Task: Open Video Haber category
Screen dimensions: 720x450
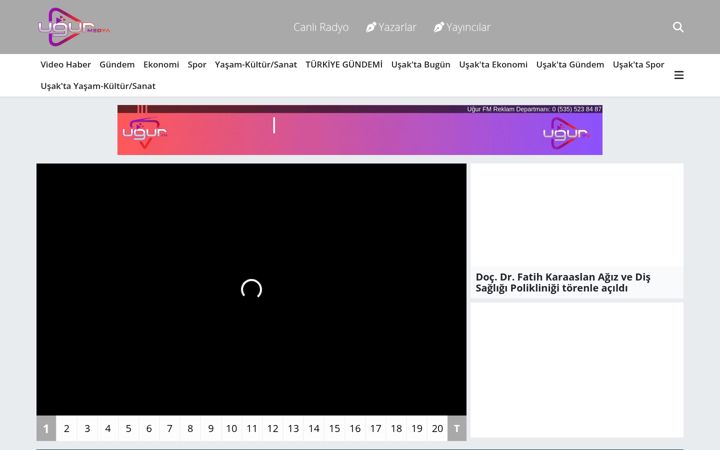Action: [66, 65]
